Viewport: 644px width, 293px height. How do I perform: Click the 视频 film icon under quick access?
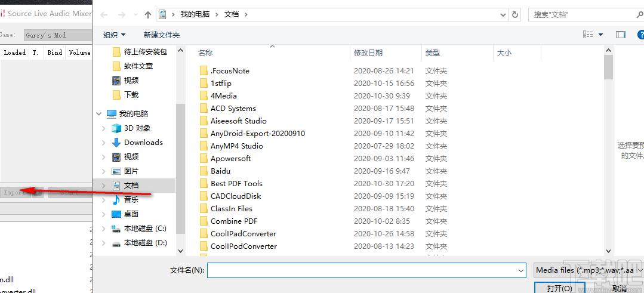point(116,81)
